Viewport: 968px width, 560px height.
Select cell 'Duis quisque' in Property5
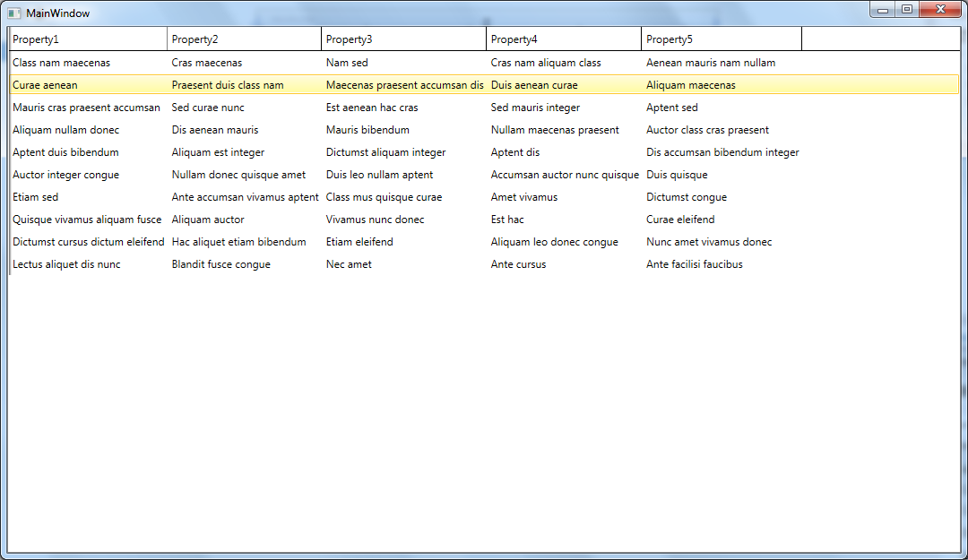(677, 175)
